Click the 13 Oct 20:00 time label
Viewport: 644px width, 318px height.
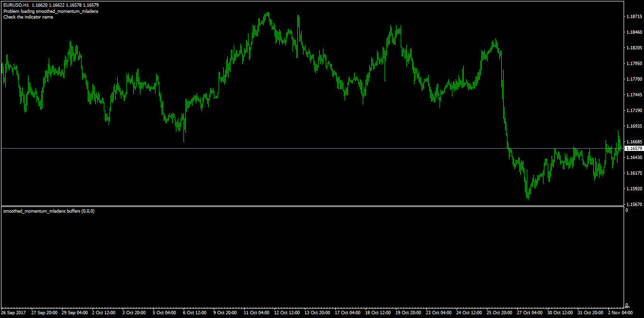pyautogui.click(x=318, y=313)
